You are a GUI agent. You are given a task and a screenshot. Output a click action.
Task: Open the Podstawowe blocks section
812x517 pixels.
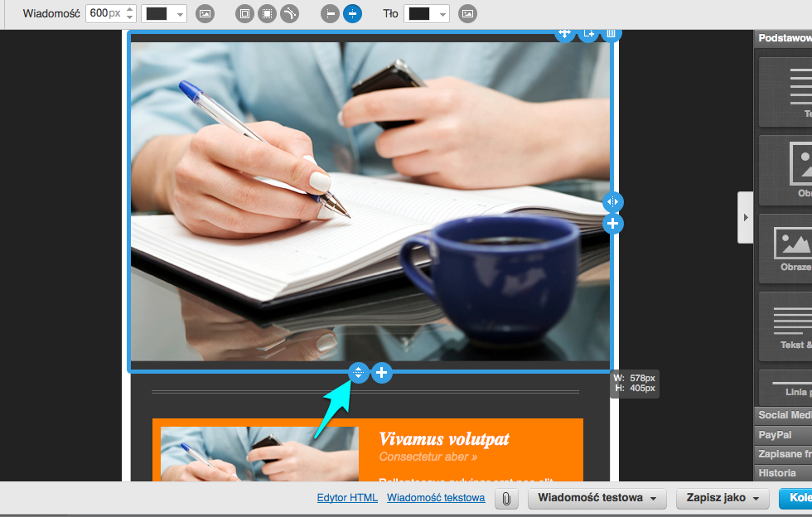coord(783,38)
